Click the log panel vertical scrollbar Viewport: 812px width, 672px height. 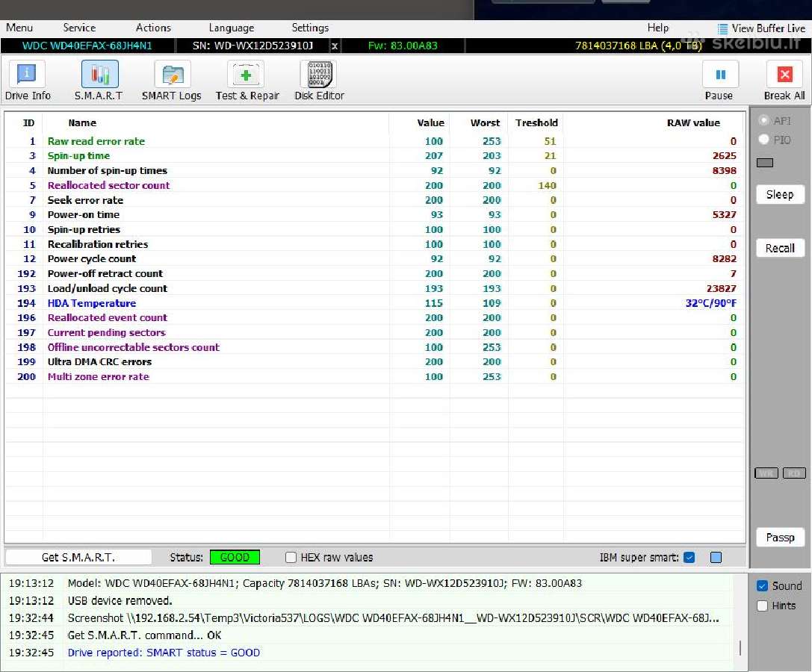(x=740, y=647)
